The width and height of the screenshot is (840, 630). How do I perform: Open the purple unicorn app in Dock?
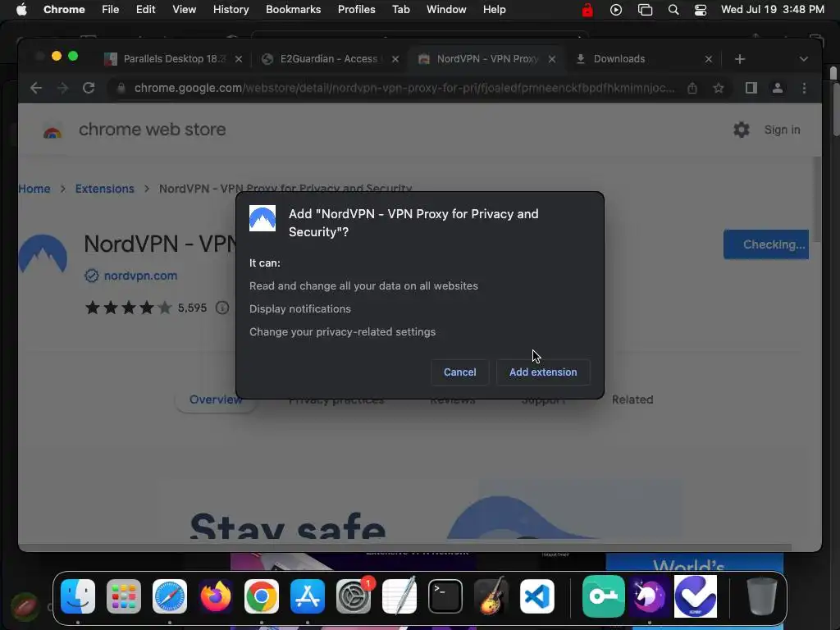pyautogui.click(x=650, y=596)
